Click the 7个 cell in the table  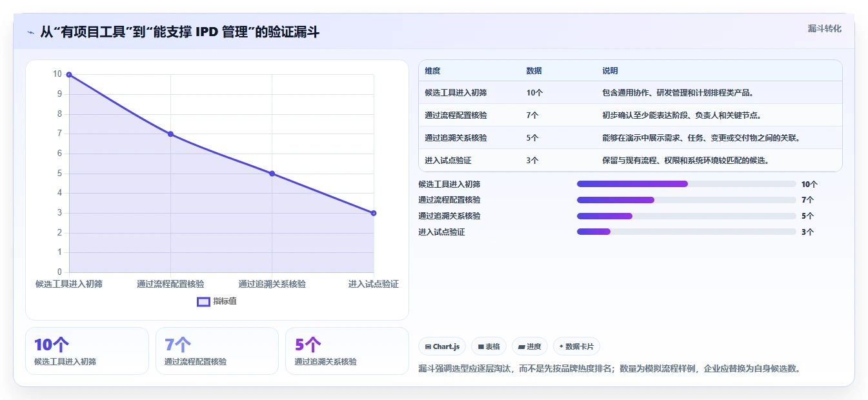(532, 115)
